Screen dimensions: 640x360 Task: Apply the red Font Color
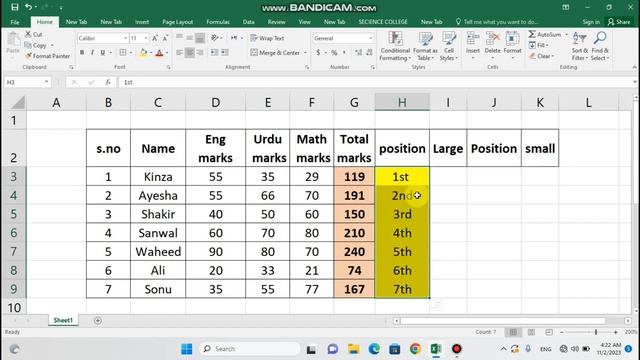160,53
